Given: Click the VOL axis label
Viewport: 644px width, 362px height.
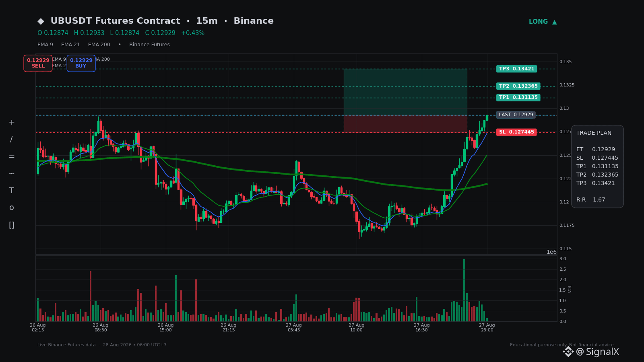Looking at the screenshot, I should click(570, 288).
